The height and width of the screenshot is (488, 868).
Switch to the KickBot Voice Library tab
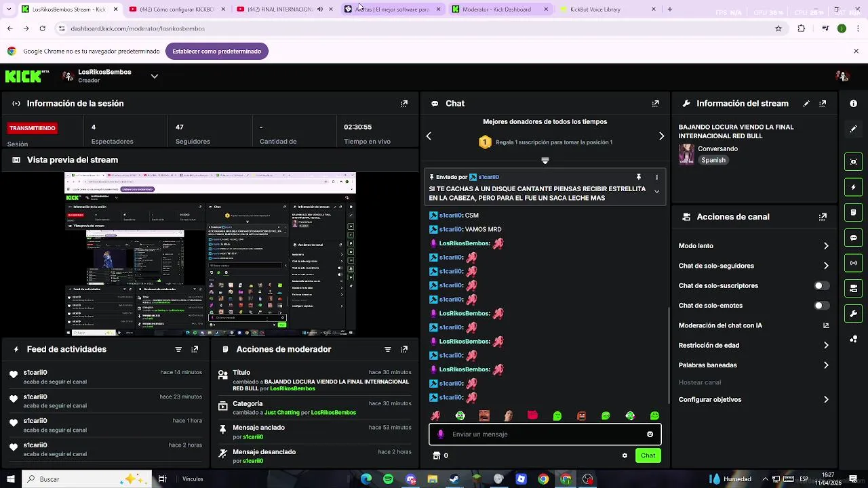(607, 9)
